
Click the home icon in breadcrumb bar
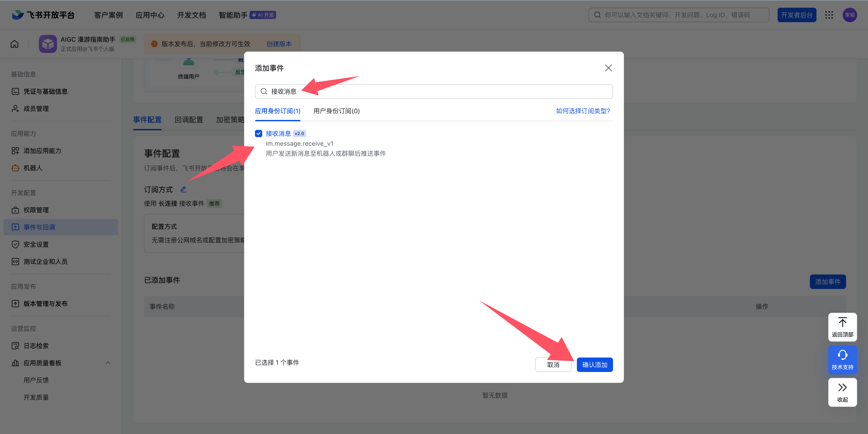pos(14,44)
